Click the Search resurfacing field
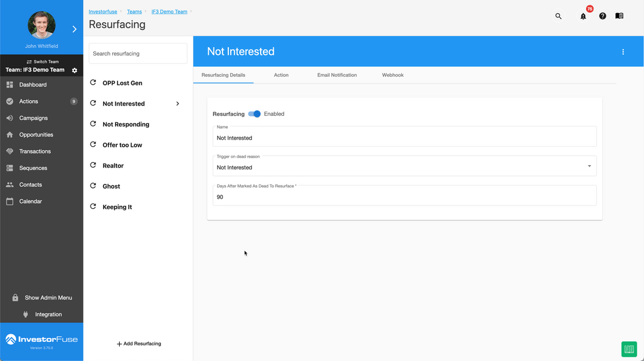The width and height of the screenshot is (644, 361). [x=138, y=54]
